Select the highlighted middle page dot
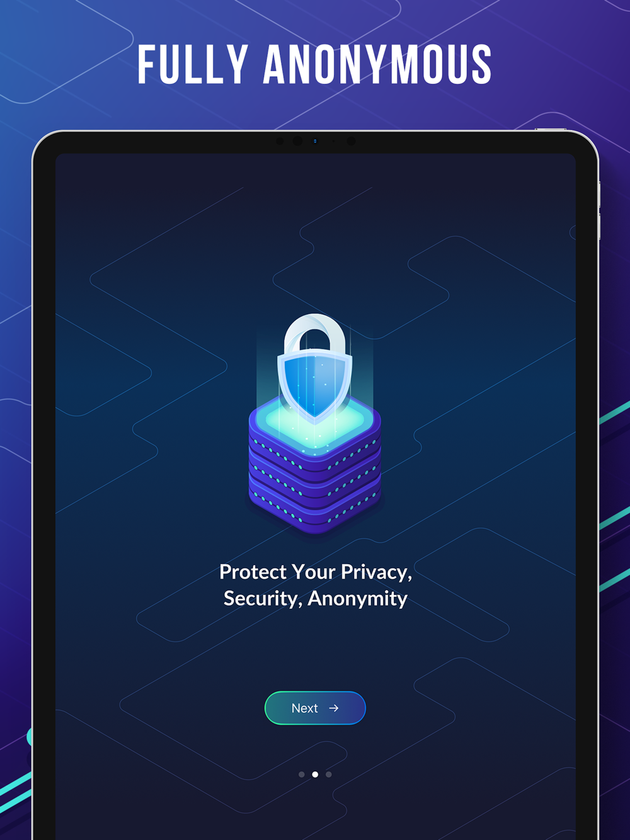 click(x=315, y=775)
